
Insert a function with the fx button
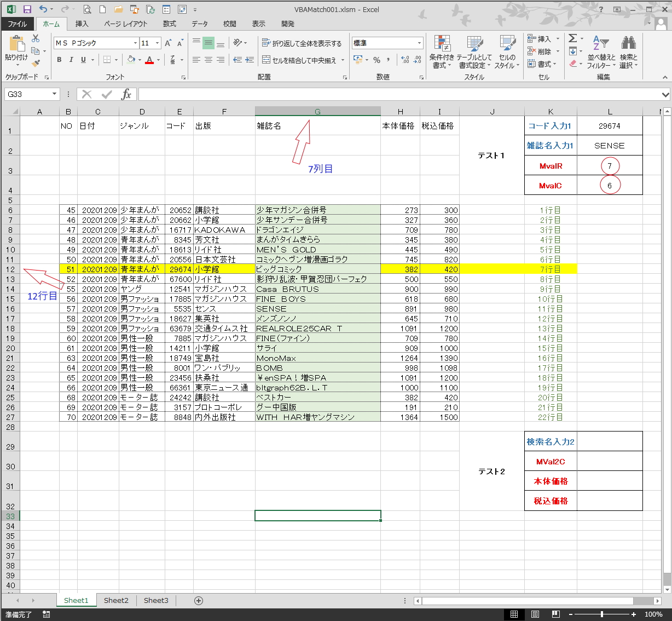[126, 94]
